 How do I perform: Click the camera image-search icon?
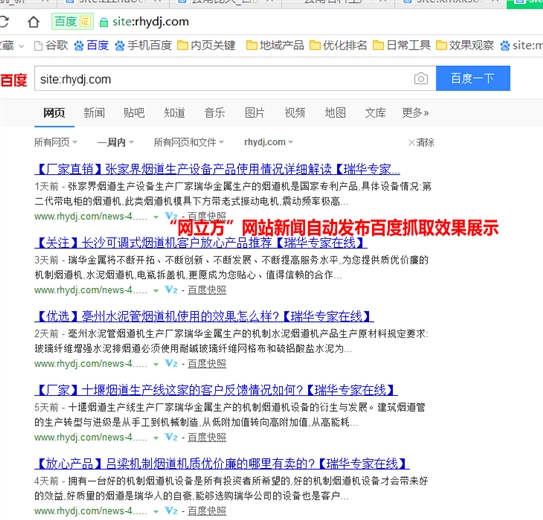pos(421,79)
